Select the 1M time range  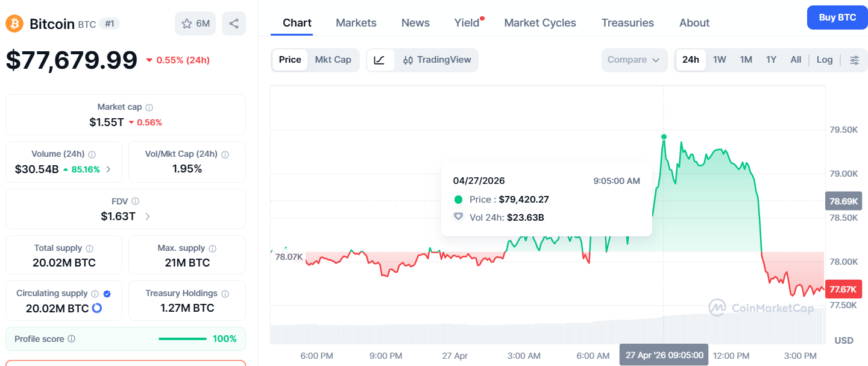pyautogui.click(x=746, y=60)
